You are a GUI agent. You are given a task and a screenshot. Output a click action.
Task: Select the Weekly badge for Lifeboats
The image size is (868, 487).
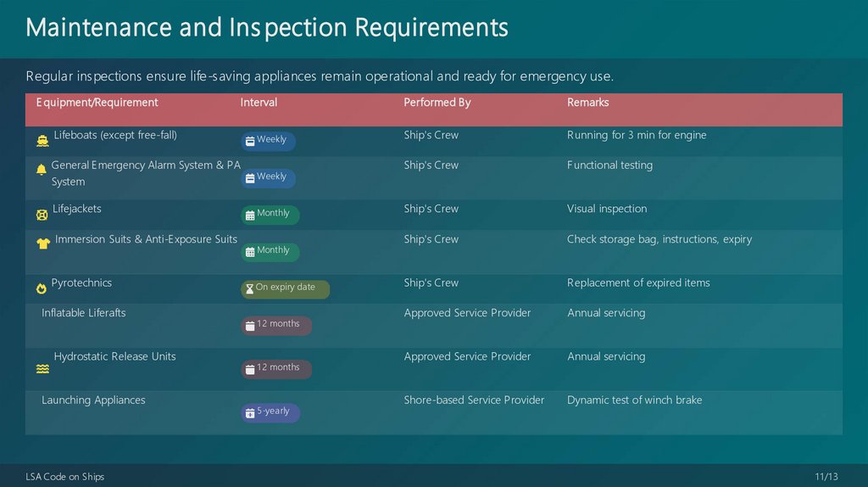[x=268, y=141]
